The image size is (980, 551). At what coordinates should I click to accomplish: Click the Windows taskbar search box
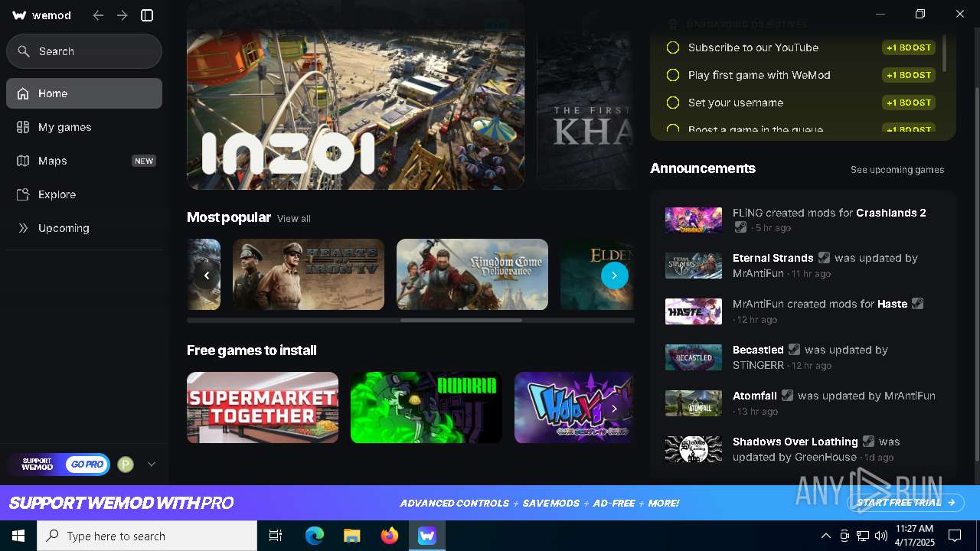coord(147,536)
